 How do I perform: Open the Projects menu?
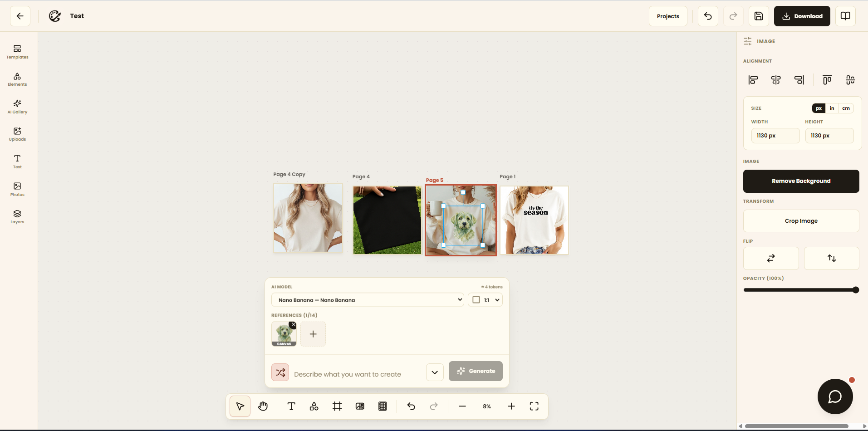click(x=668, y=16)
